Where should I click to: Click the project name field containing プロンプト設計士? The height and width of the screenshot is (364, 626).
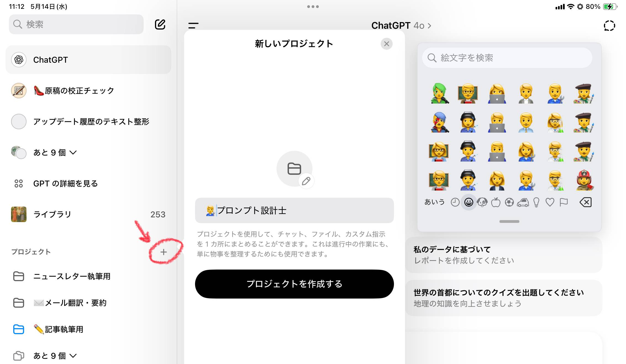point(294,210)
